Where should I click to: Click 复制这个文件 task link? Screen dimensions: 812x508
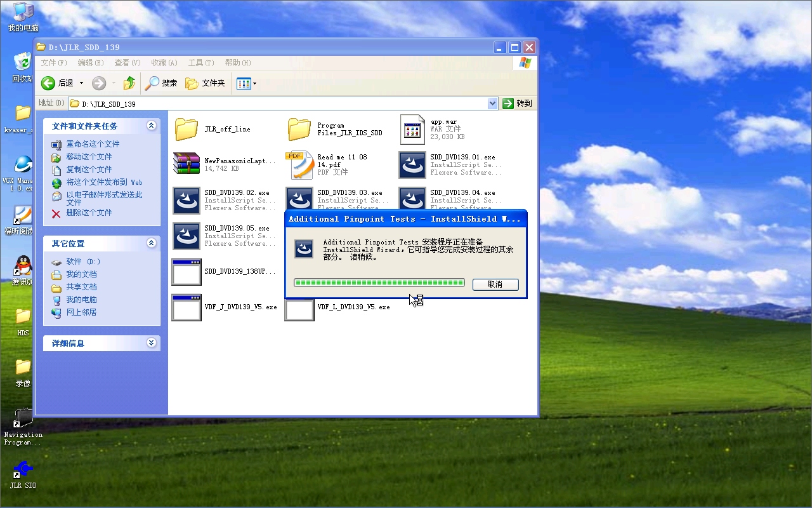(89, 170)
